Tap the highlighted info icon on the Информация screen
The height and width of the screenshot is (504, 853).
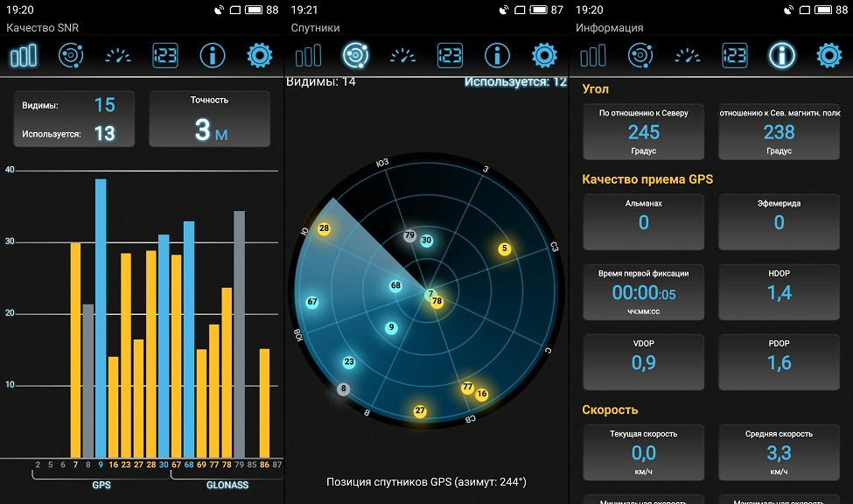tap(782, 55)
